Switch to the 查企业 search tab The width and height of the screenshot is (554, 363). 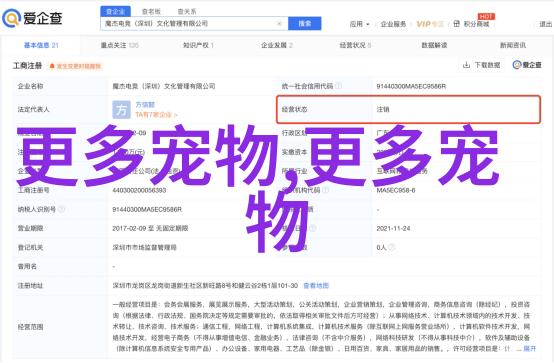(x=116, y=12)
